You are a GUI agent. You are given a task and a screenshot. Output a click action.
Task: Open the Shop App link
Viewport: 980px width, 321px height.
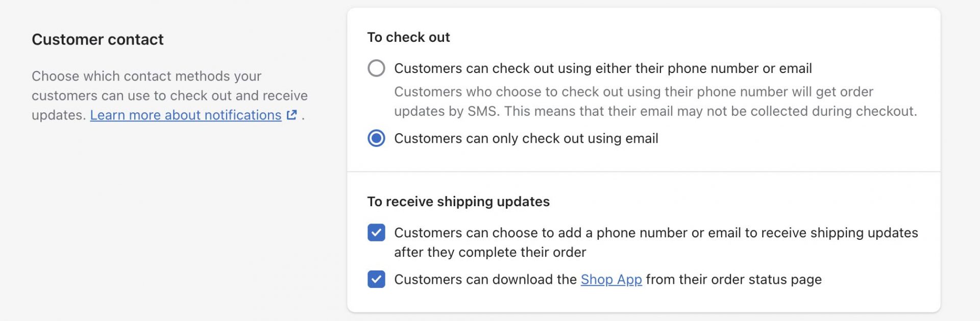[x=611, y=279]
